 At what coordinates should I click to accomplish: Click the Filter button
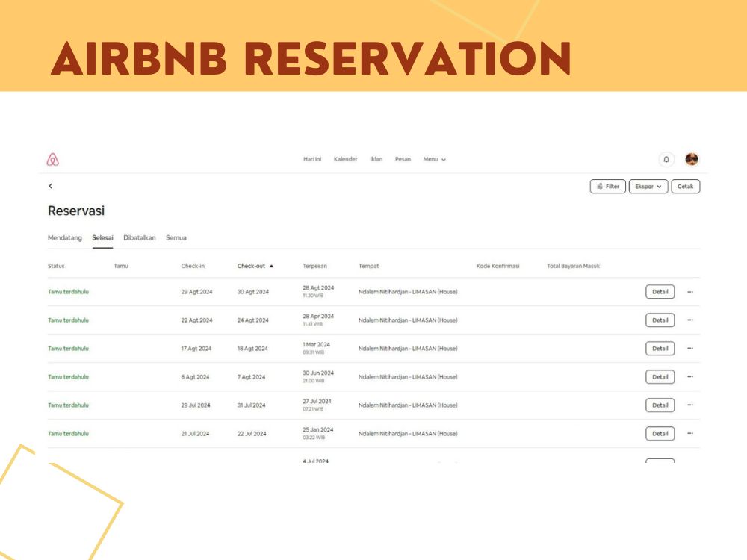608,187
